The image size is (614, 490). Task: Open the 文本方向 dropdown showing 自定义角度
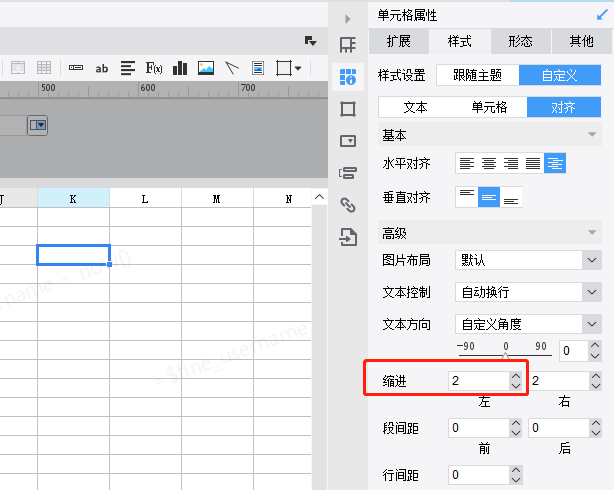point(528,324)
